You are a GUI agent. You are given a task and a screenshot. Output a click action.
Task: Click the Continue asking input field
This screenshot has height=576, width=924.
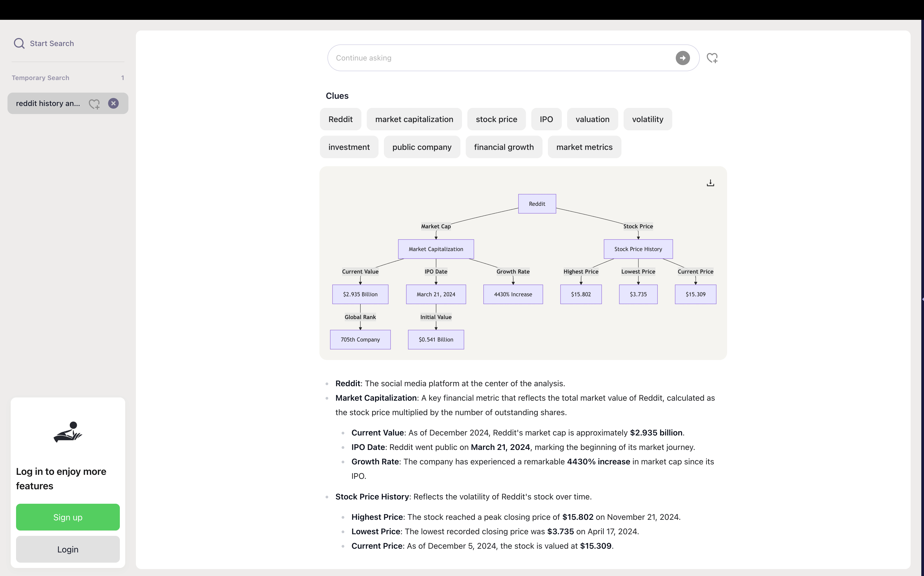[x=513, y=58]
